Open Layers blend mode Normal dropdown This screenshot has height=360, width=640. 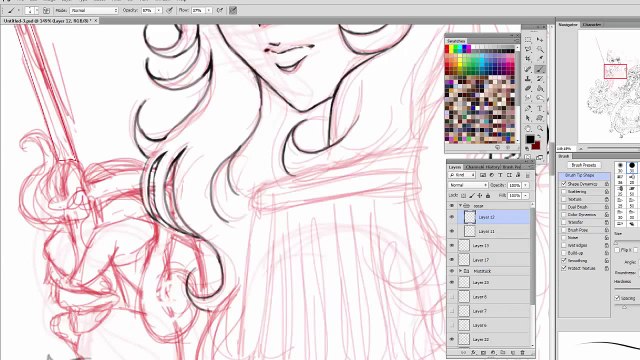pos(468,185)
